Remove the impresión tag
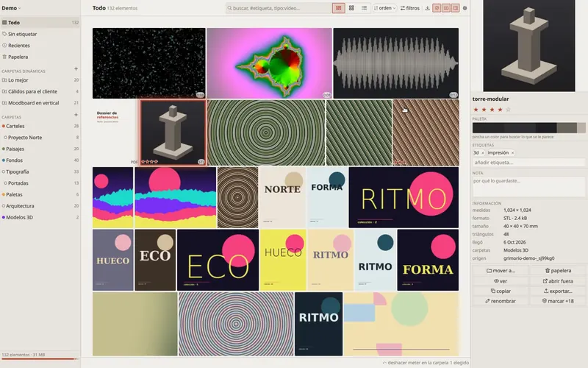Viewport: 588px width, 368px height. pyautogui.click(x=512, y=153)
